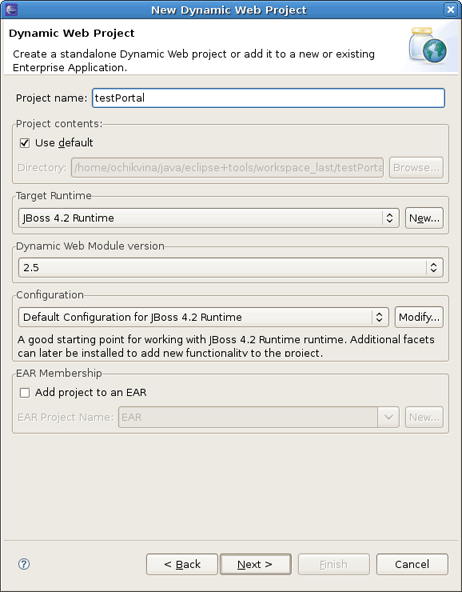Click the Target Runtime spinner arrows
The image size is (462, 592).
click(389, 218)
